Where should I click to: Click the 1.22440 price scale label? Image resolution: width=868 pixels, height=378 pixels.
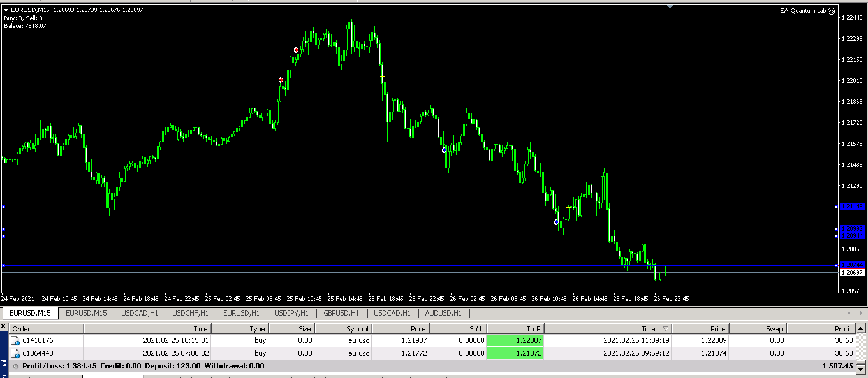[x=852, y=18]
